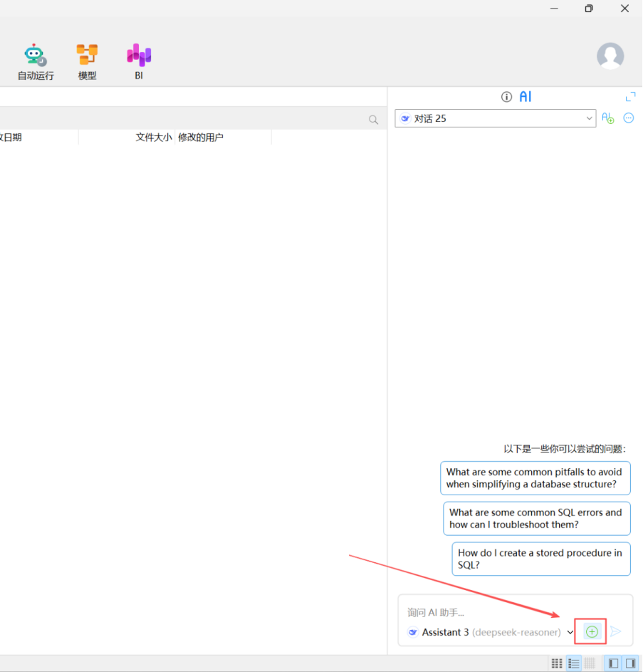Expand the Assistant 3 model selector
Image resolution: width=643 pixels, height=672 pixels.
pos(570,632)
